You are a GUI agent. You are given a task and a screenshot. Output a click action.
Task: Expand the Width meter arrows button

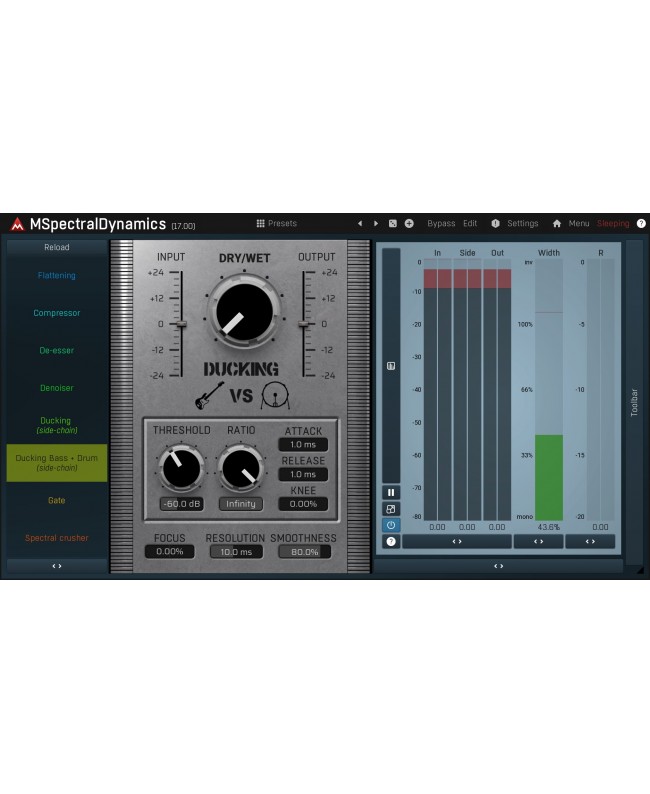click(x=539, y=541)
